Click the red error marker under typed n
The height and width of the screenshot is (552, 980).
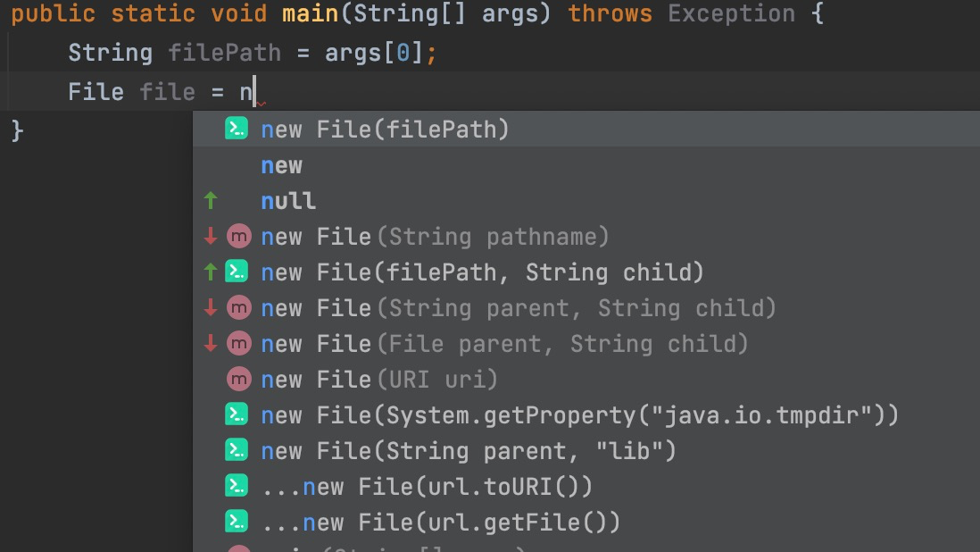(x=261, y=105)
